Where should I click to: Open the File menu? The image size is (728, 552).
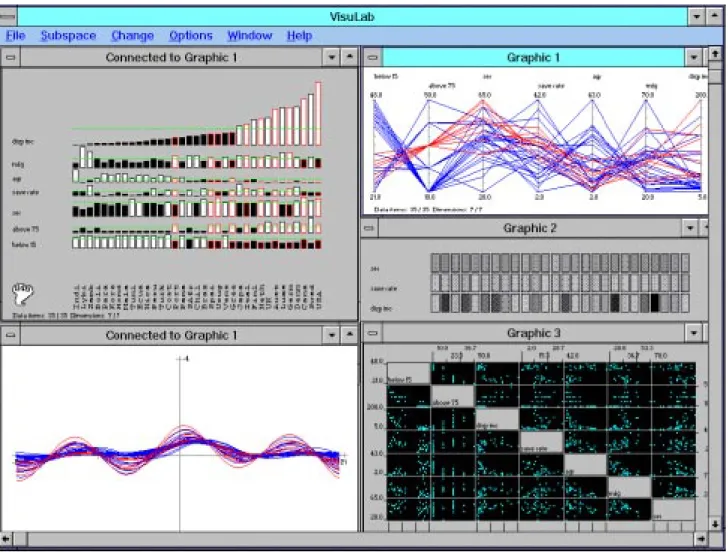pyautogui.click(x=16, y=36)
